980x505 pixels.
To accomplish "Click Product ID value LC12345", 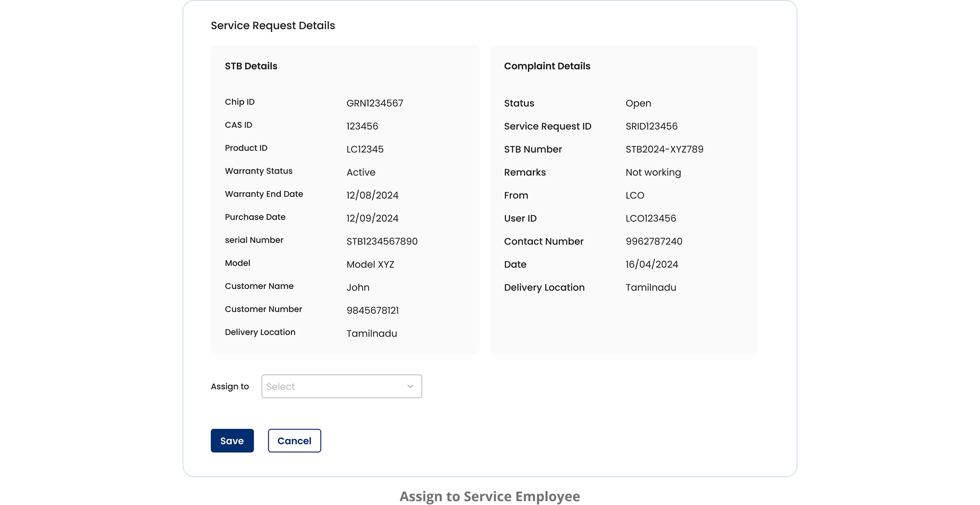I will (x=365, y=149).
